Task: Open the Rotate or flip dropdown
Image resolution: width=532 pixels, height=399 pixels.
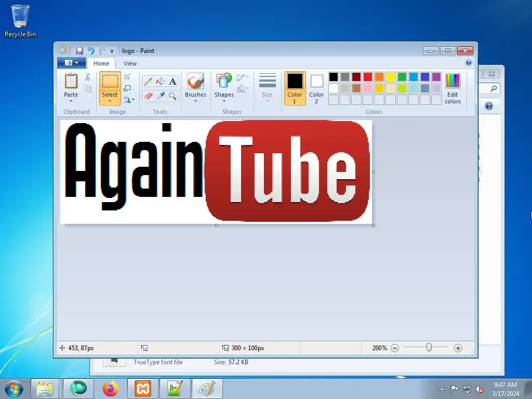Action: (129, 100)
